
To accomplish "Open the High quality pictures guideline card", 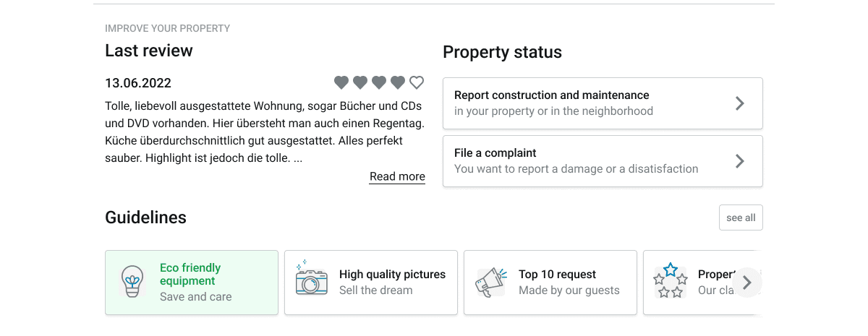I will click(371, 283).
